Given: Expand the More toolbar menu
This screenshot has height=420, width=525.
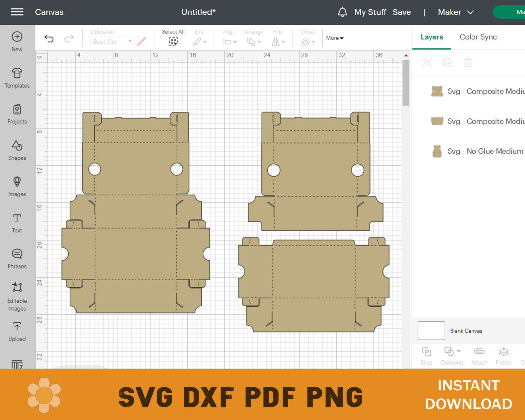Looking at the screenshot, I should 335,38.
